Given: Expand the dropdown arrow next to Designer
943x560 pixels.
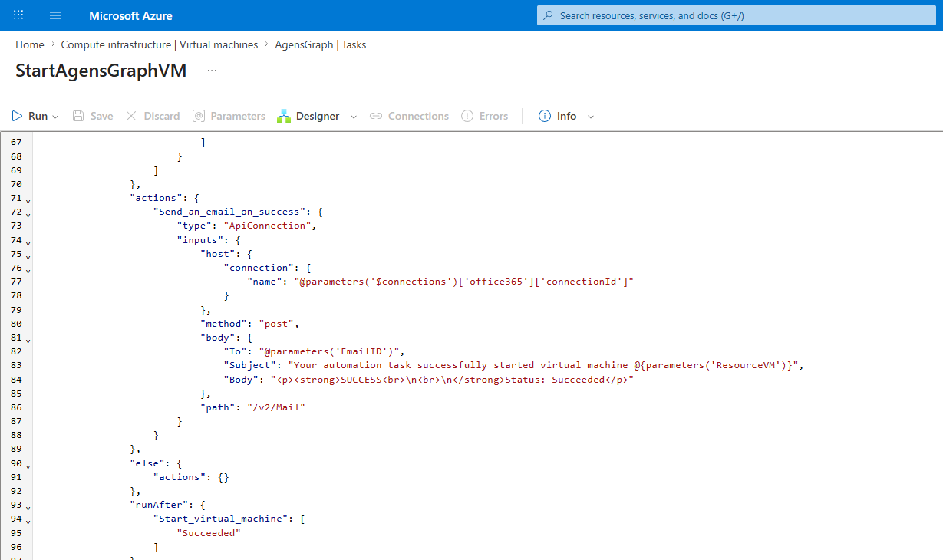Looking at the screenshot, I should tap(354, 117).
